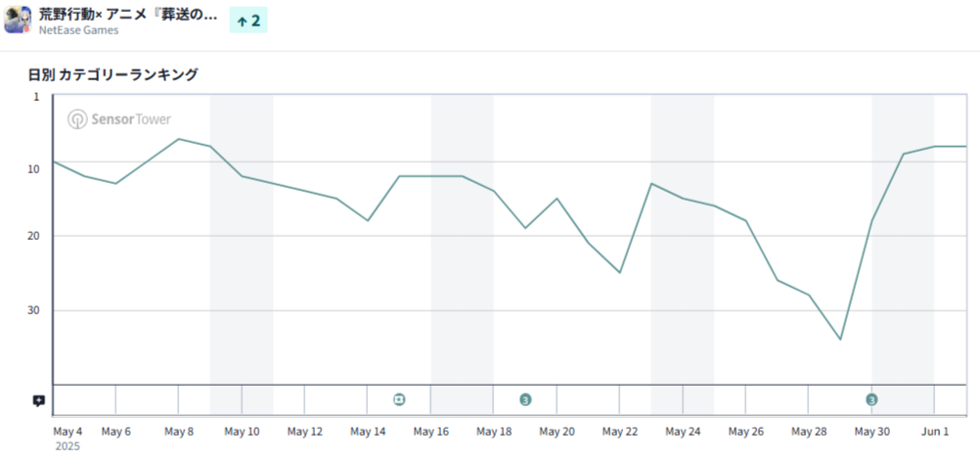The width and height of the screenshot is (980, 462).
Task: Select the ranking peak point at May 8
Action: tap(179, 139)
